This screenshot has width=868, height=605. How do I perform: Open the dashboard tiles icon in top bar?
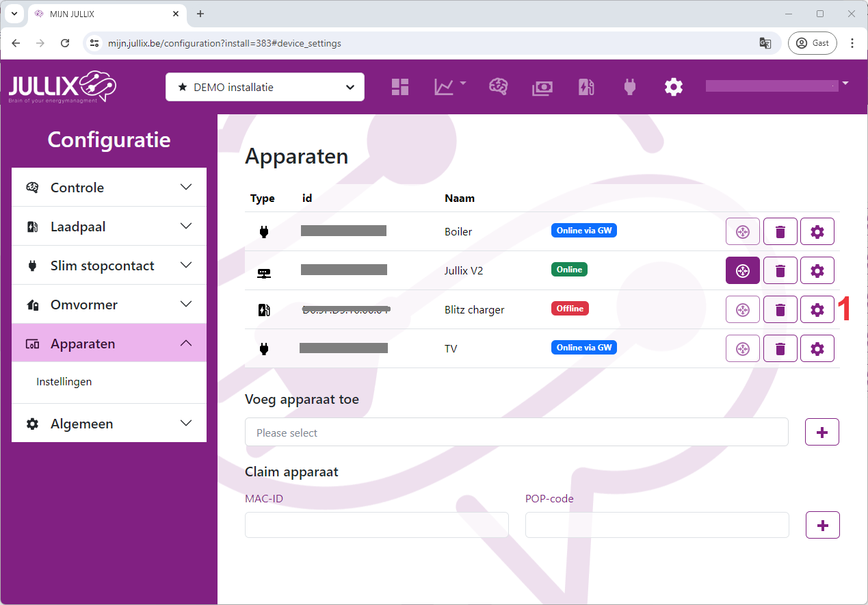[400, 87]
